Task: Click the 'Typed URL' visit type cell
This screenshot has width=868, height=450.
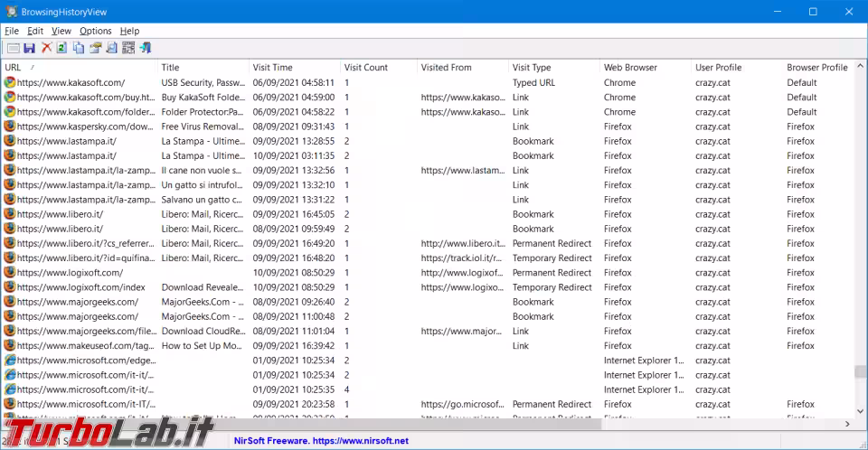Action: (x=533, y=82)
